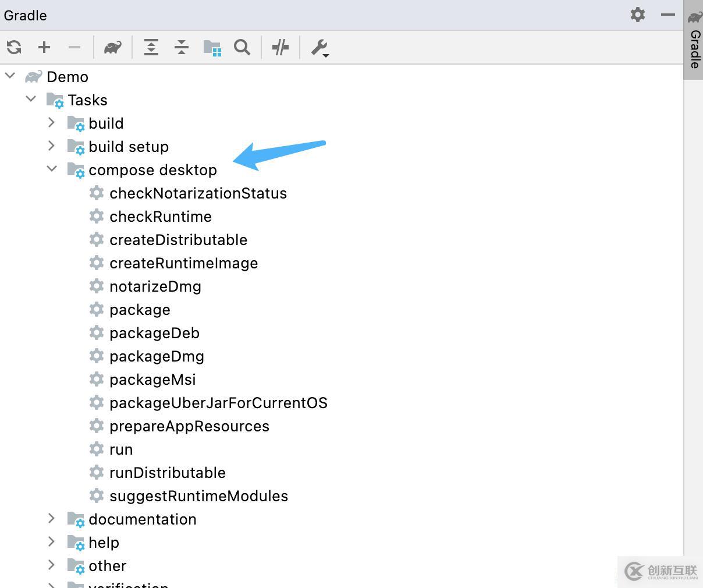Hide the Gradle tool window
The width and height of the screenshot is (703, 588).
(668, 15)
